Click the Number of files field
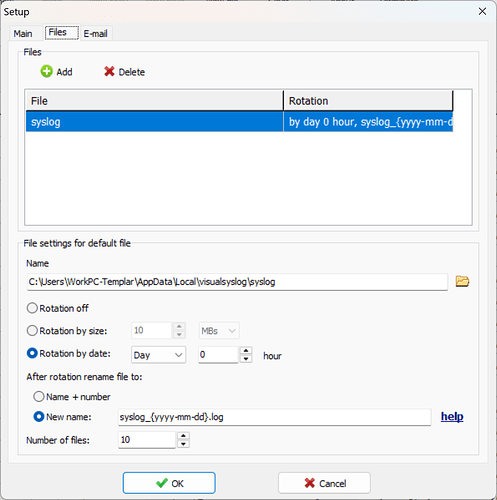Image resolution: width=497 pixels, height=500 pixels. [x=147, y=440]
